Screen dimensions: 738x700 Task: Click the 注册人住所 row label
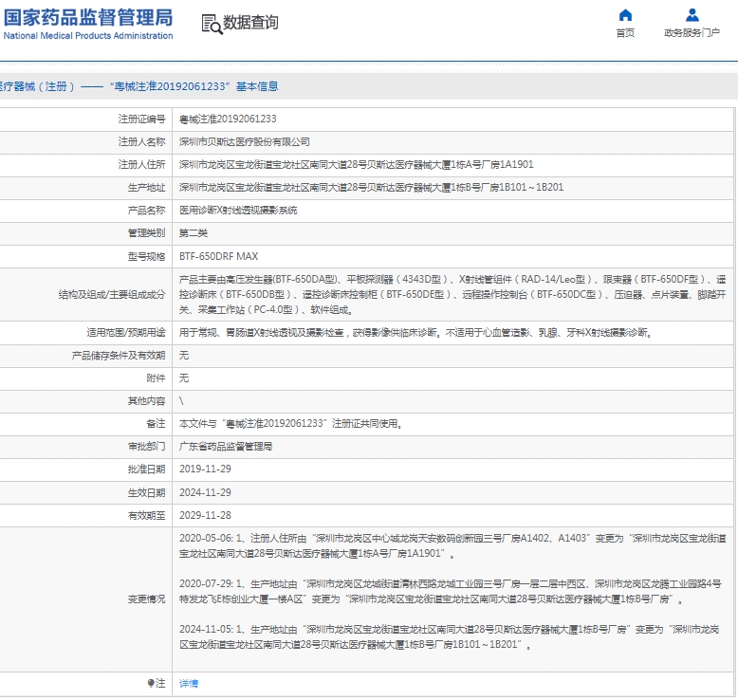[x=141, y=164]
